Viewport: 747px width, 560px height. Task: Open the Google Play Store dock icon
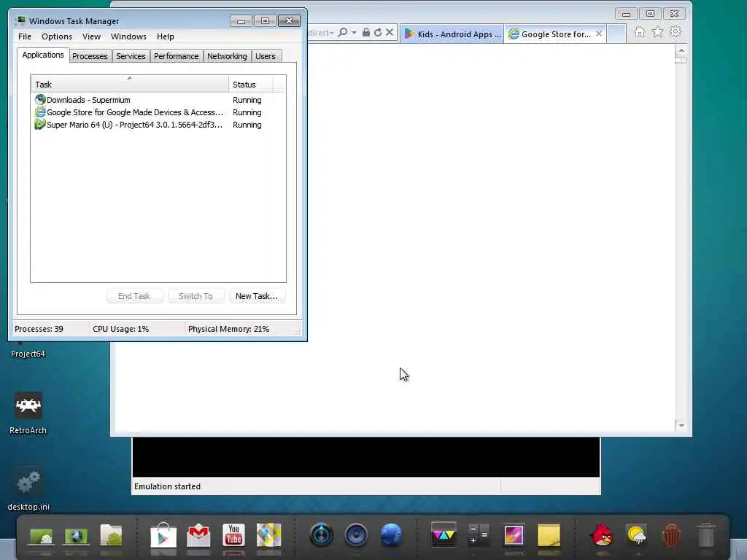(163, 534)
